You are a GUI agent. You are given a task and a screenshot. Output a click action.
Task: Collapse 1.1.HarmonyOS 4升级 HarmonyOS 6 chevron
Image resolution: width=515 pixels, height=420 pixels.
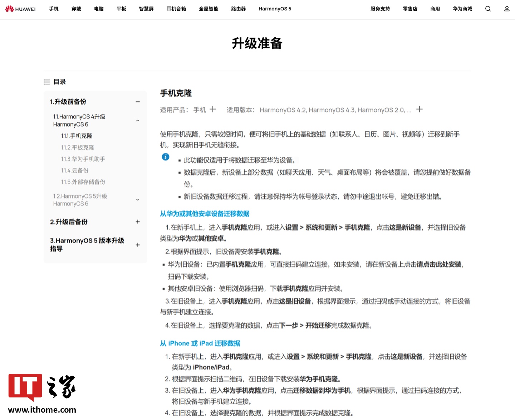tap(138, 120)
